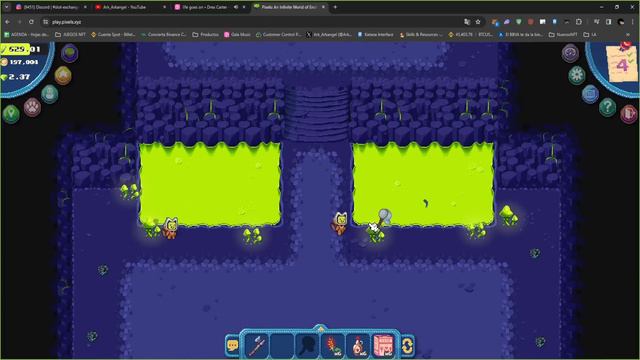Open the blue window-icon round button
640x360 pixels.
(x=590, y=94)
